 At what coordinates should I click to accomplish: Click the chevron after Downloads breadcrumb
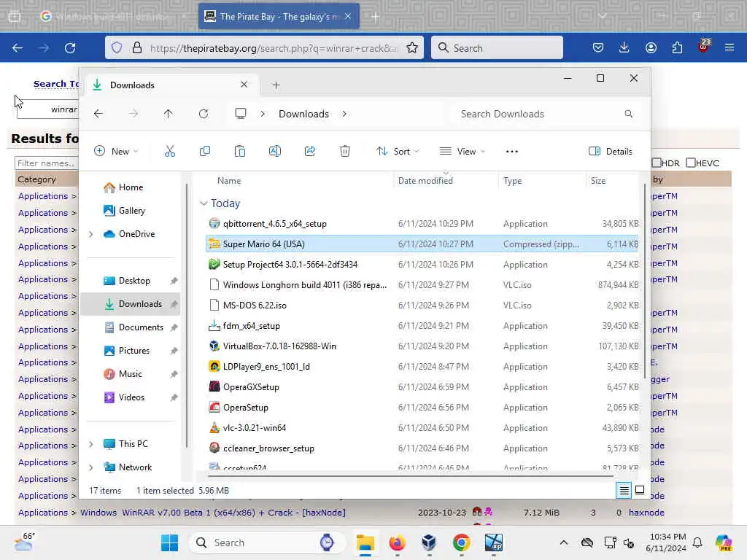(x=344, y=114)
